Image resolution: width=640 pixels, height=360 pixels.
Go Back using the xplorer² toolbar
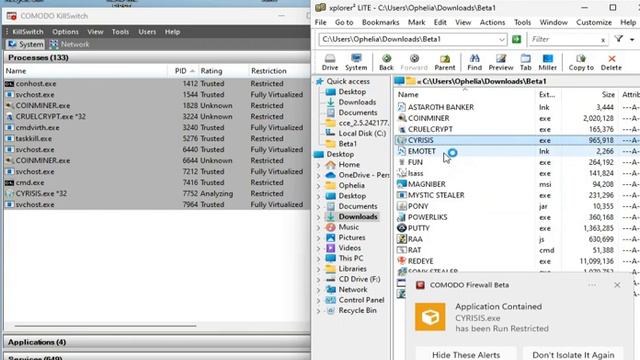[x=386, y=62]
